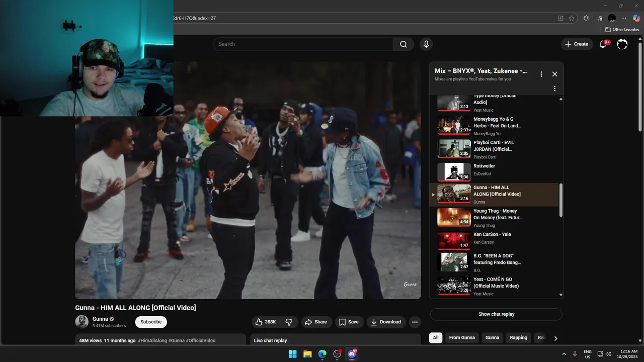
Task: Click the #HimAllAlong hashtag
Action: pyautogui.click(x=152, y=340)
